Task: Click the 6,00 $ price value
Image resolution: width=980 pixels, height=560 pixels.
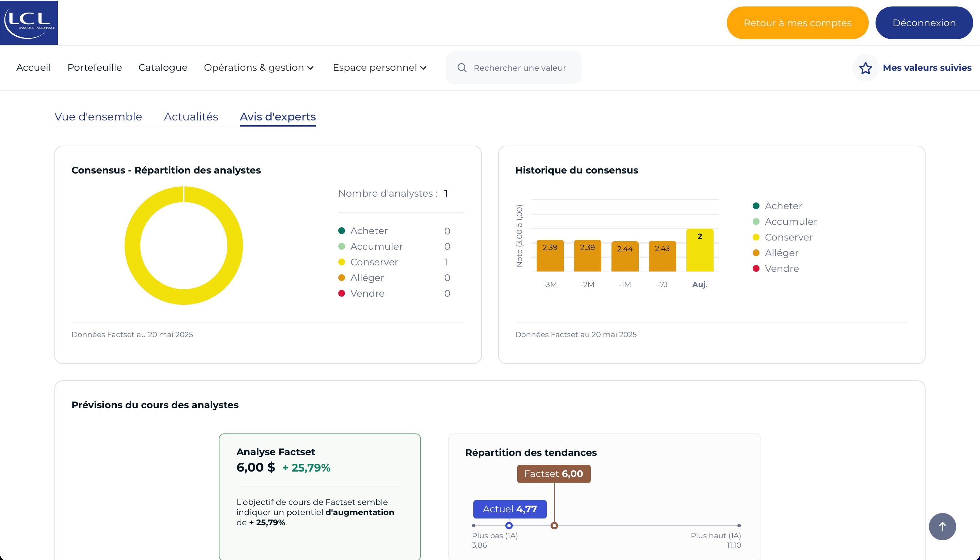Action: click(x=256, y=467)
